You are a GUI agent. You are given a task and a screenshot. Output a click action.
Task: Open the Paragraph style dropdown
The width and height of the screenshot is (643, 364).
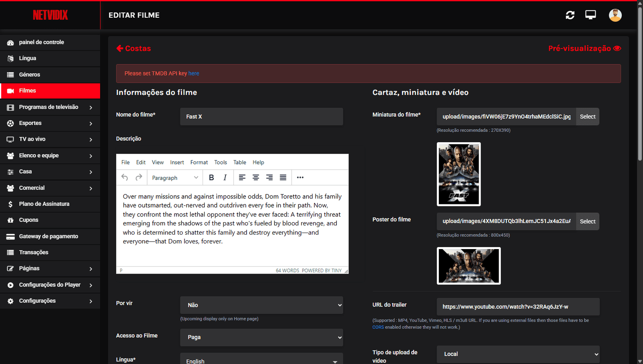[x=175, y=178]
